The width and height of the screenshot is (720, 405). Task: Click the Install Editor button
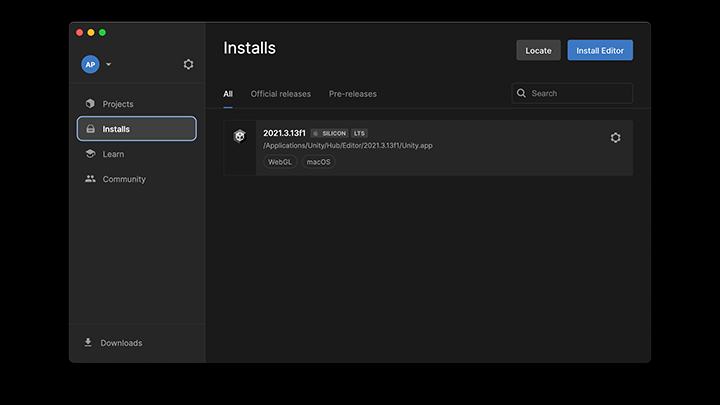pyautogui.click(x=600, y=50)
